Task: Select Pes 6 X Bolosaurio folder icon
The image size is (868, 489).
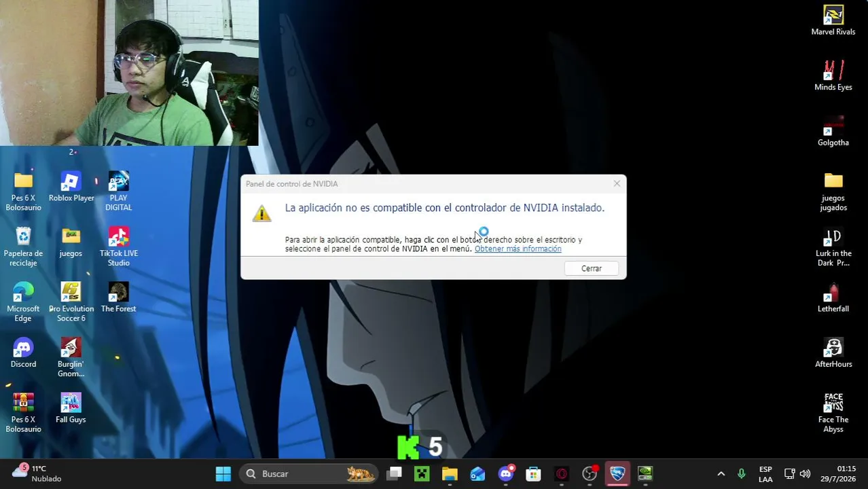Action: (x=23, y=192)
